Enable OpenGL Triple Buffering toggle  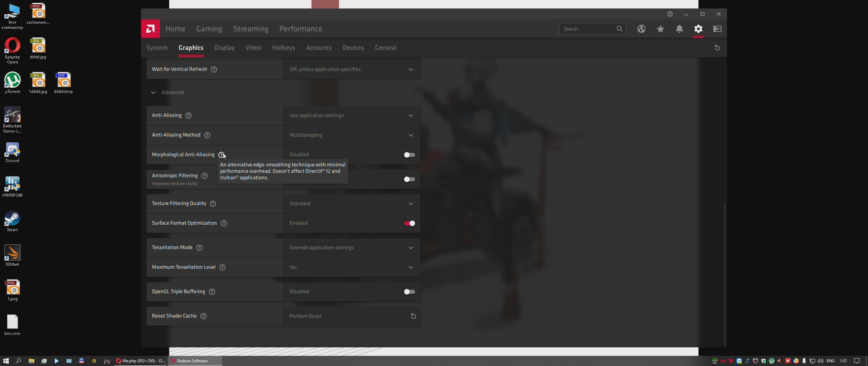(409, 292)
